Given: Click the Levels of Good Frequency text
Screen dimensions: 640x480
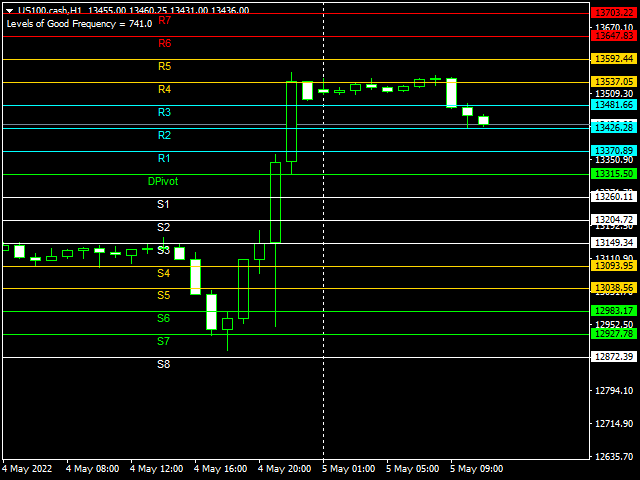Looking at the screenshot, I should (x=79, y=24).
